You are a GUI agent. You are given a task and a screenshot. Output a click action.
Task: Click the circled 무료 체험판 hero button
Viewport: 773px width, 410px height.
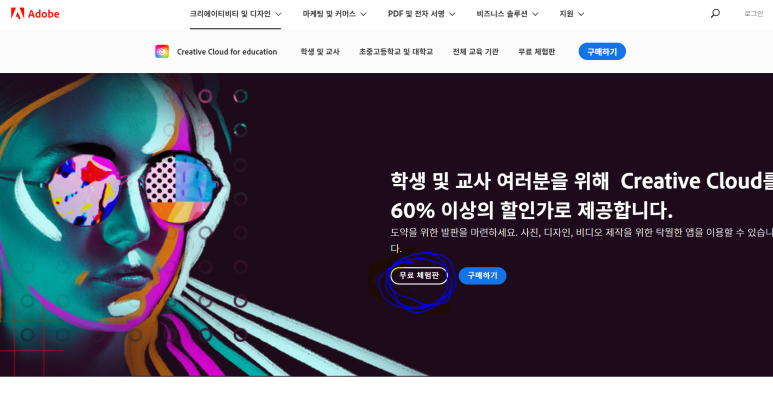(419, 275)
